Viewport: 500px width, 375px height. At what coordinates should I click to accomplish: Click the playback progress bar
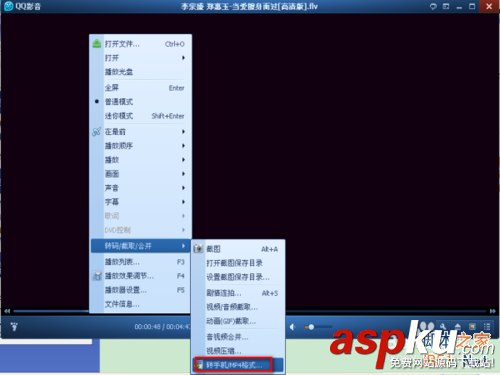[250, 311]
